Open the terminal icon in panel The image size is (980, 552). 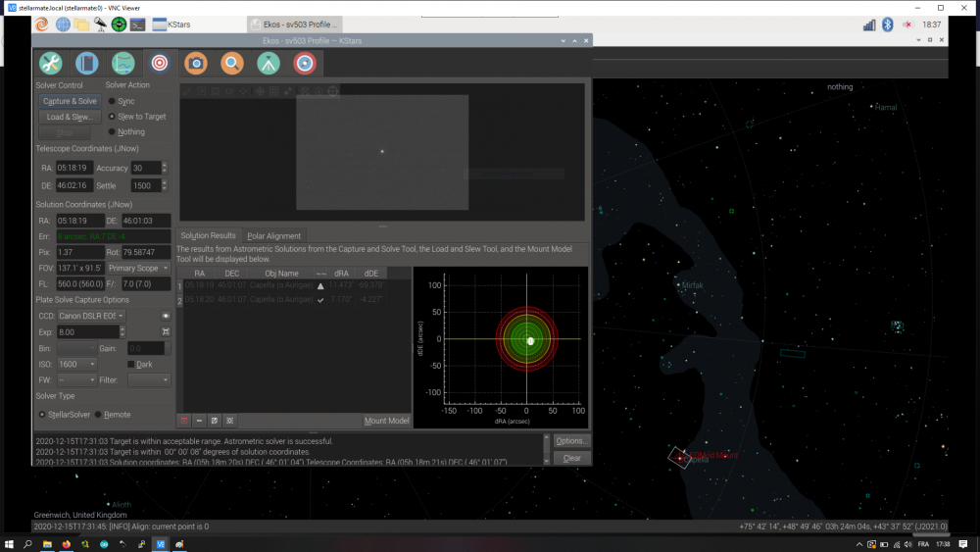[137, 25]
